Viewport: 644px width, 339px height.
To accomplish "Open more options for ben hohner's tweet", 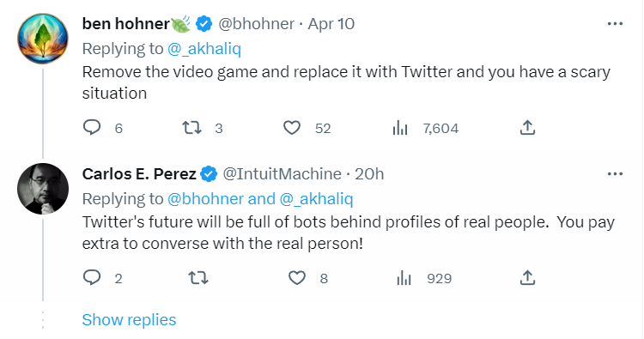I will pos(615,24).
